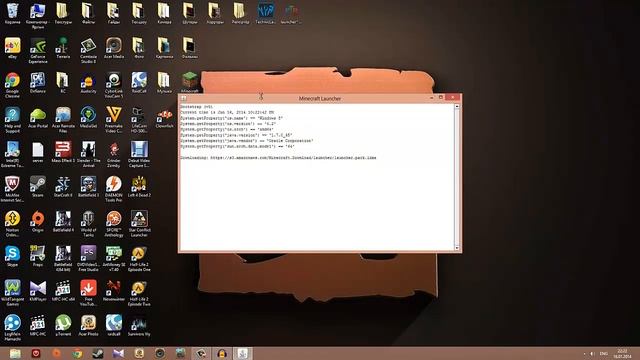Click inside the Minecraft Launcher log text area
The image size is (640, 360).
click(x=317, y=177)
